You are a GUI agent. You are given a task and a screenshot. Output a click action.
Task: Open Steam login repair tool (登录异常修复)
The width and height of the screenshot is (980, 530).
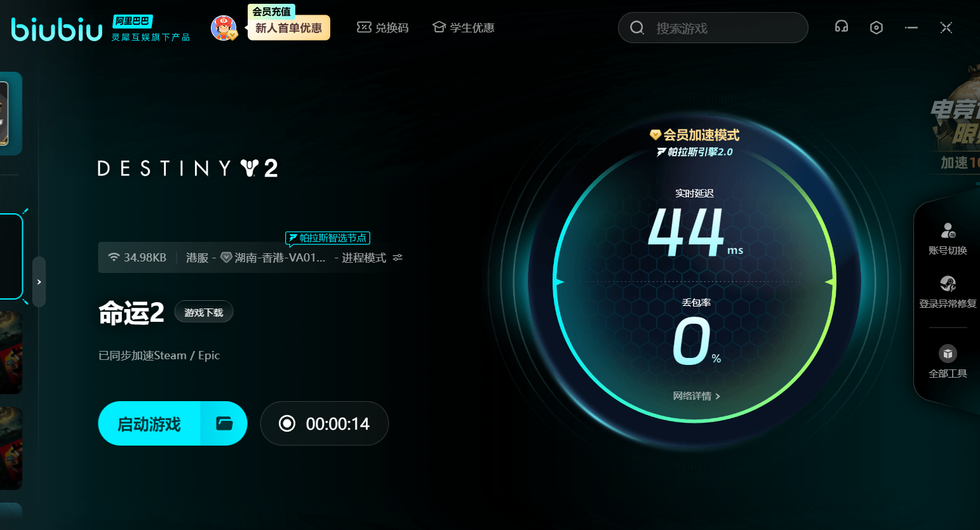948,292
